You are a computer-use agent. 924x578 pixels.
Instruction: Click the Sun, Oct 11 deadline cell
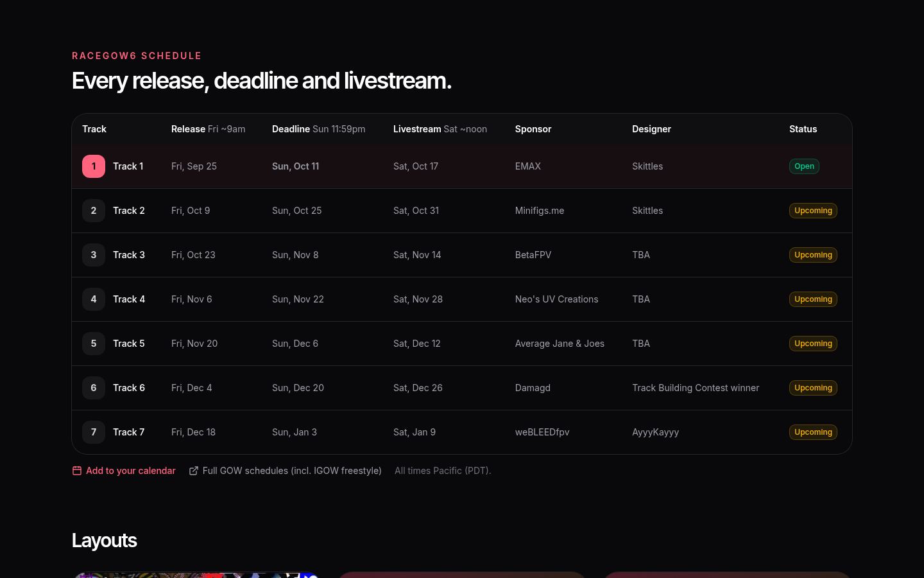pyautogui.click(x=295, y=166)
